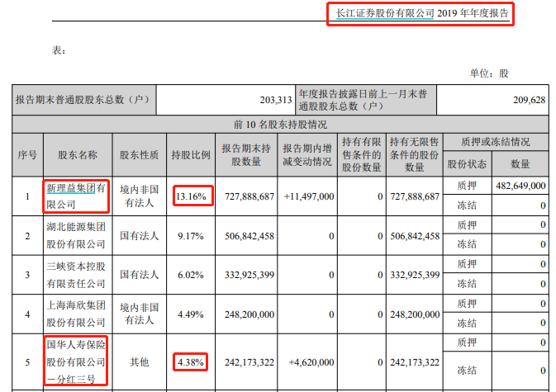Viewport: 556px width, 392px height.
Task: Click the '持股比例' column header
Action: [x=191, y=155]
